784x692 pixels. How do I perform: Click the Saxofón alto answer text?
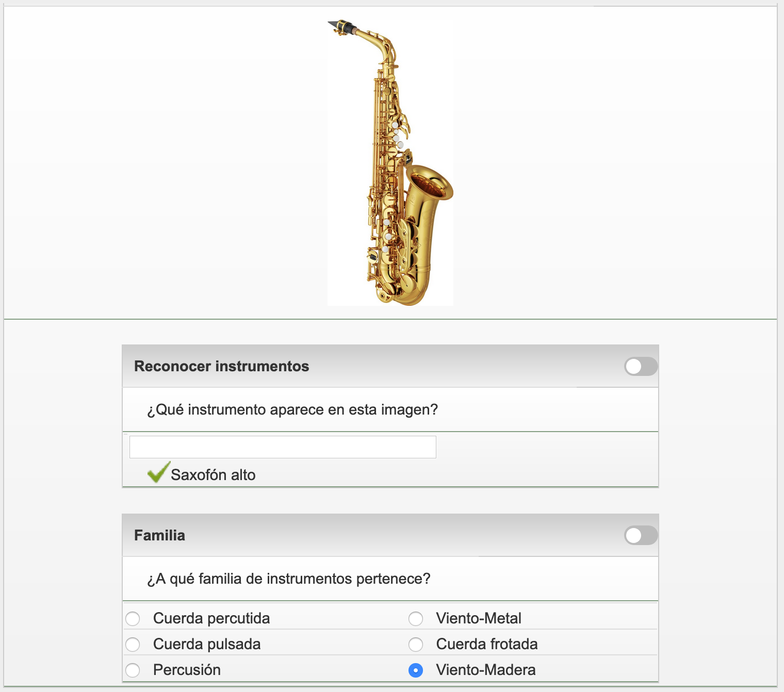coord(213,475)
